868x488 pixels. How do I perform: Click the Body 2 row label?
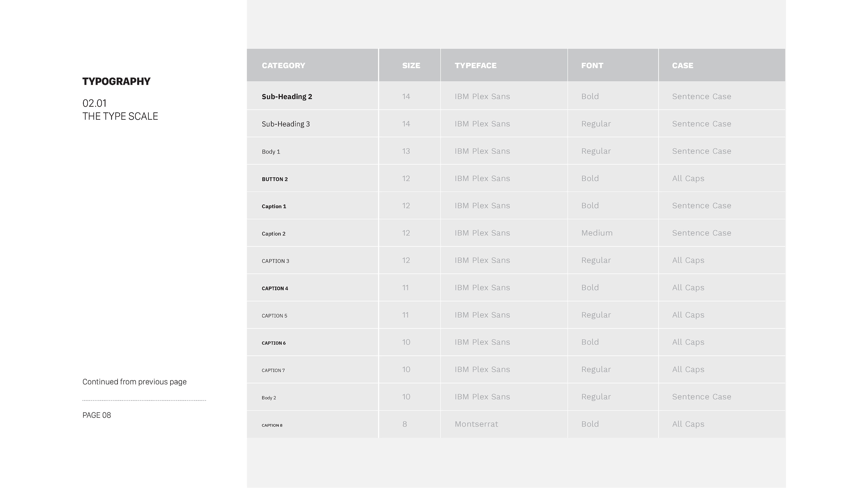pos(269,398)
